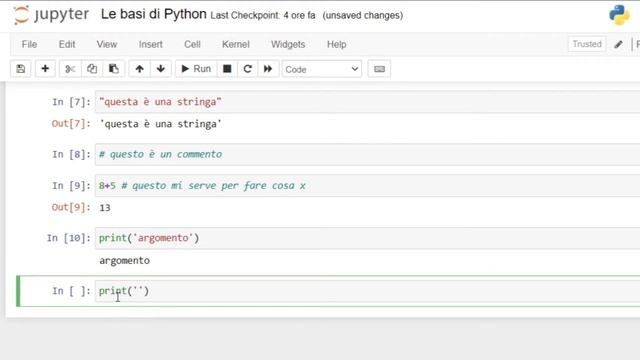This screenshot has height=360, width=640.
Task: Click cell 8 with comment questo è un commento
Action: (367, 154)
